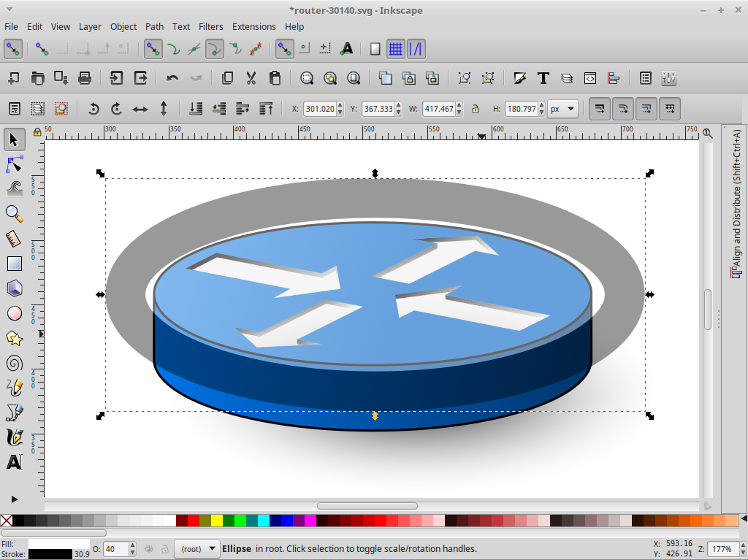Open the Layers dialog toolbar icon

pos(567,78)
